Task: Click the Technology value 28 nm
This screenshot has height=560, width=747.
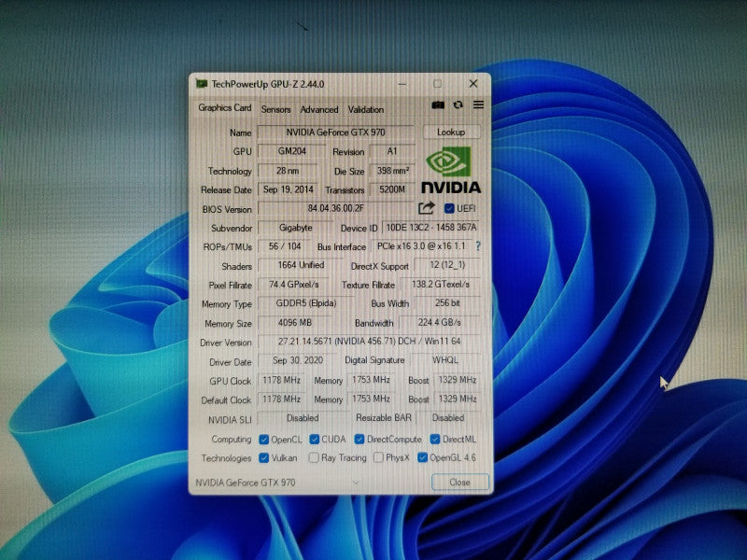Action: [288, 170]
